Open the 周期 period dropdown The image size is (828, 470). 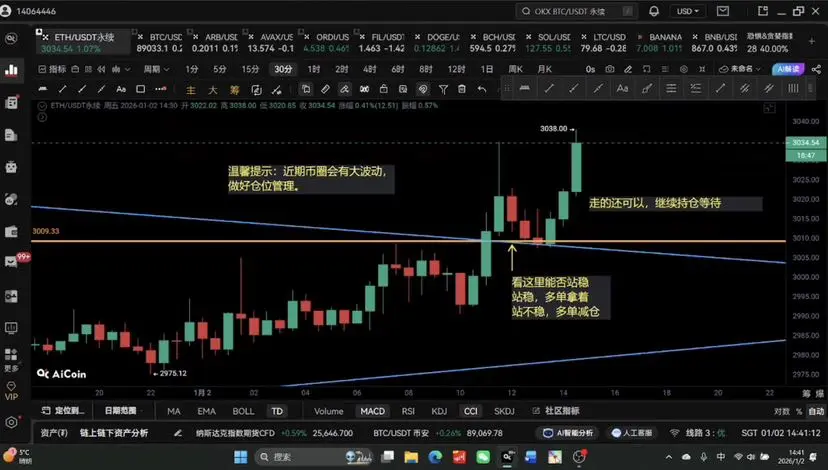click(x=156, y=69)
